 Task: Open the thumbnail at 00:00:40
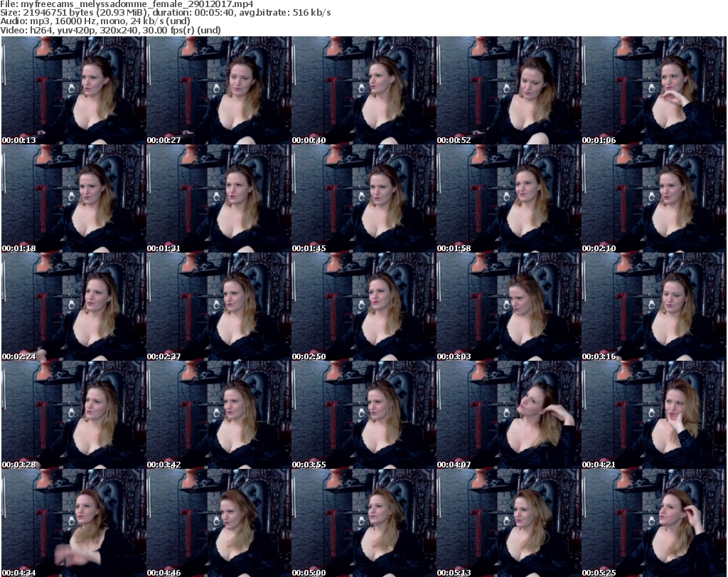tap(363, 90)
